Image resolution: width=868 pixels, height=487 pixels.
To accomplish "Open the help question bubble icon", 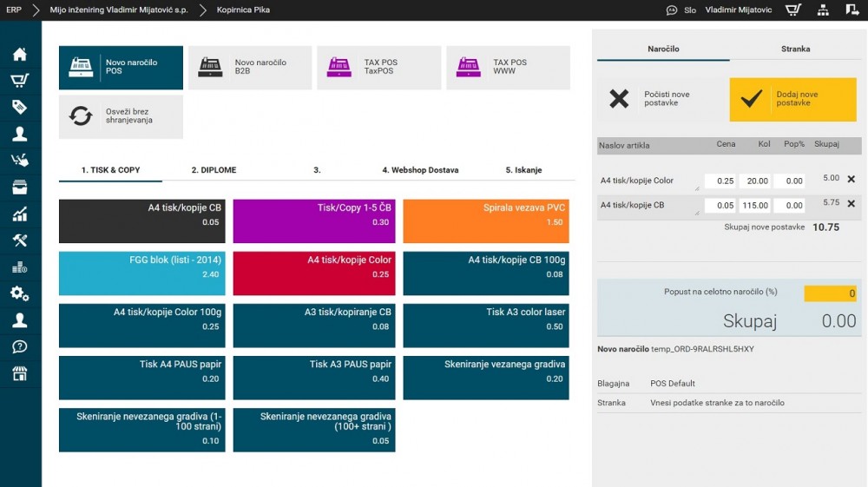I will tap(19, 346).
